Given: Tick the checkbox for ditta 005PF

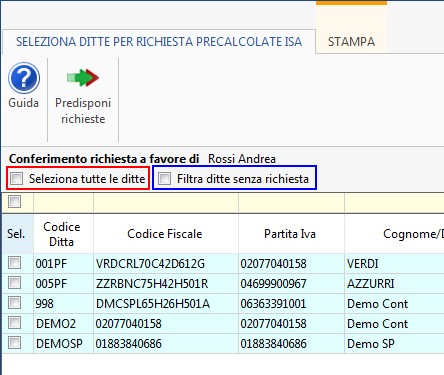Looking at the screenshot, I should 14,283.
